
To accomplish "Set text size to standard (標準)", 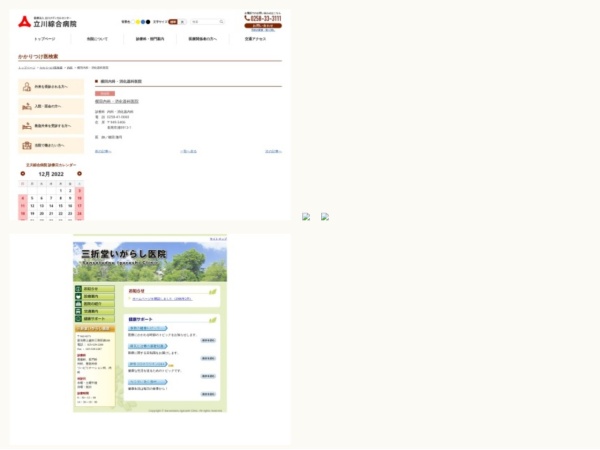I will click(x=173, y=22).
